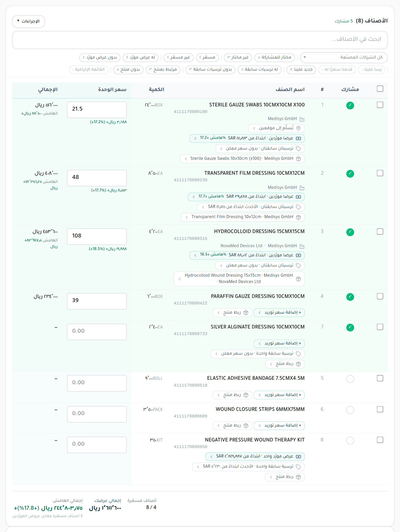Filter by بدون عرض مورّد chip
Screen dimensions: 400x532
coord(100,57)
